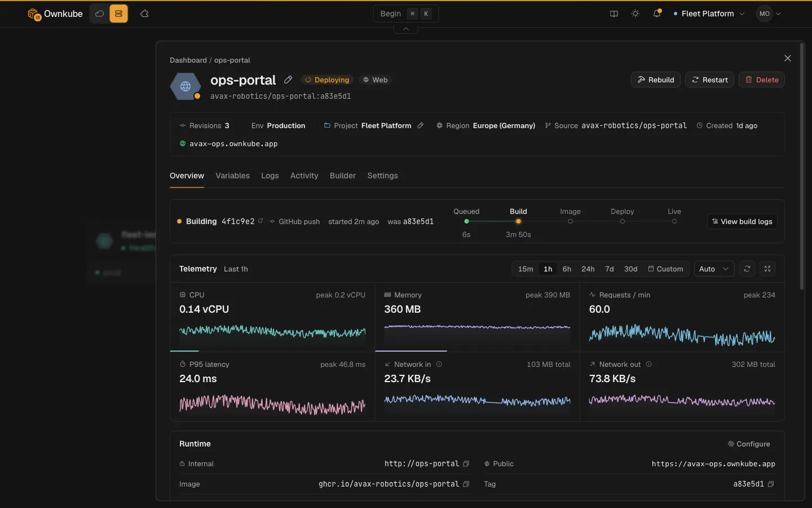The image size is (812, 508).
Task: Click the Queued stage progress marker
Action: pos(466,221)
